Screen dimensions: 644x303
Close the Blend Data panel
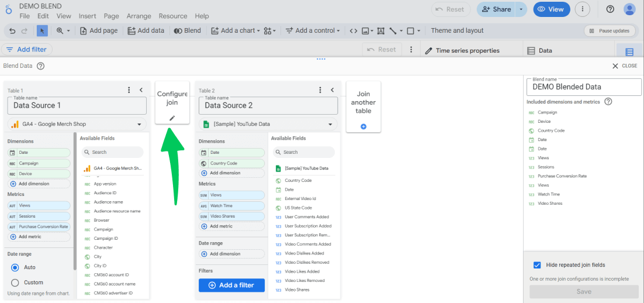(x=624, y=66)
